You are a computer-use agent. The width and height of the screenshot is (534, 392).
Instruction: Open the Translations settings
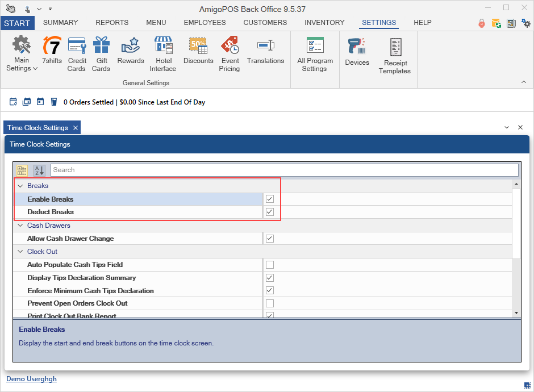point(266,51)
